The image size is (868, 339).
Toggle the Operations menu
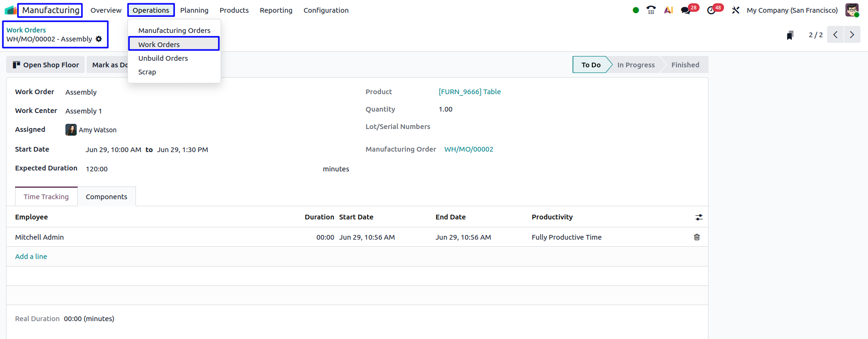pyautogui.click(x=151, y=10)
